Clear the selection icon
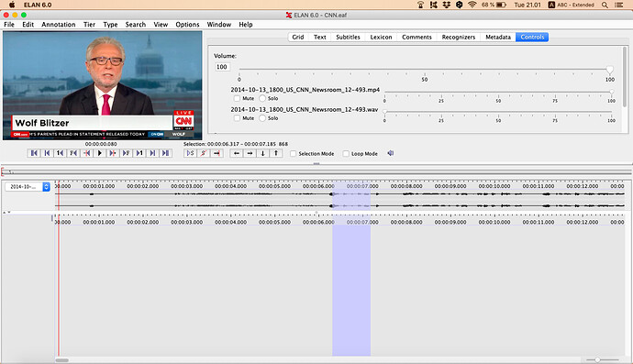Viewport: 633px width, 364px height. point(204,153)
